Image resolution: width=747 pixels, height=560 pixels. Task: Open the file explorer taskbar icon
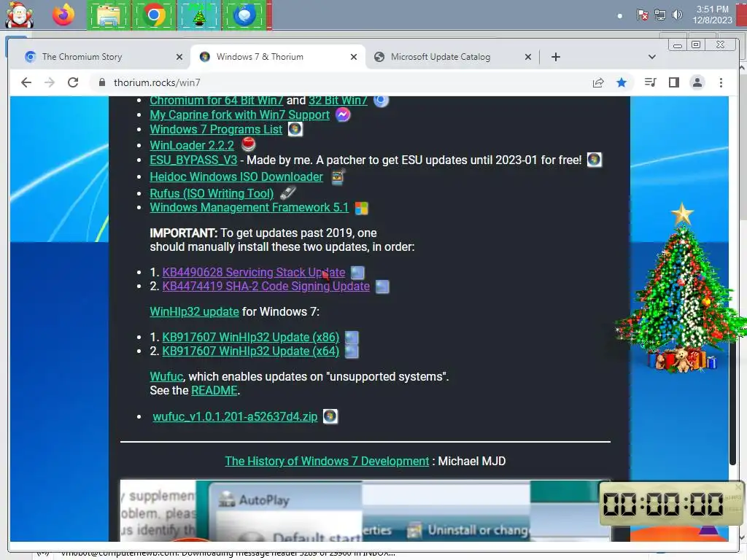(109, 16)
